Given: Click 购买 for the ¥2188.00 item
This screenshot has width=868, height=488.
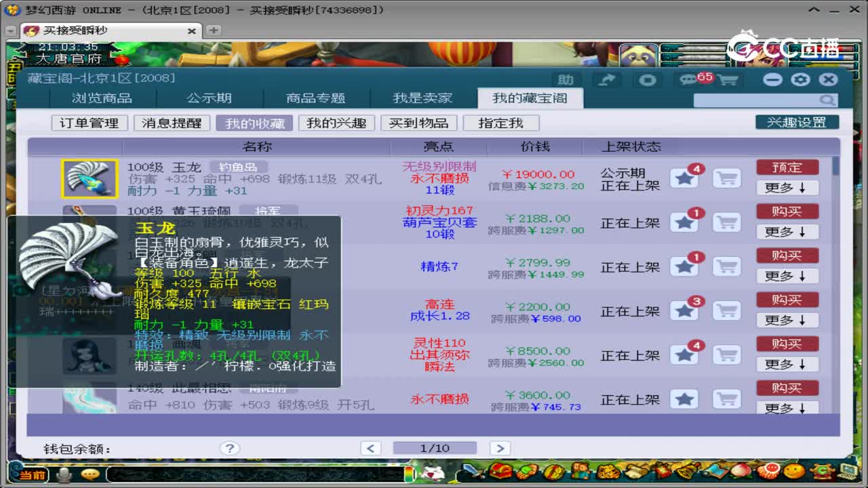Looking at the screenshot, I should click(x=787, y=211).
